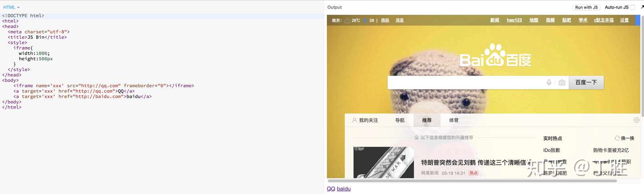Click the 换一换 refresh icon
The height and width of the screenshot is (194, 644).
617,139
